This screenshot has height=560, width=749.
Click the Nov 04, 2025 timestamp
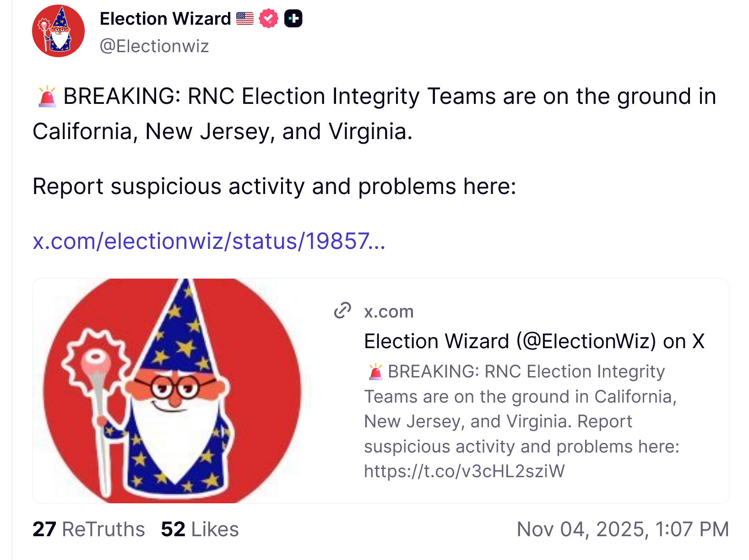coord(622,529)
